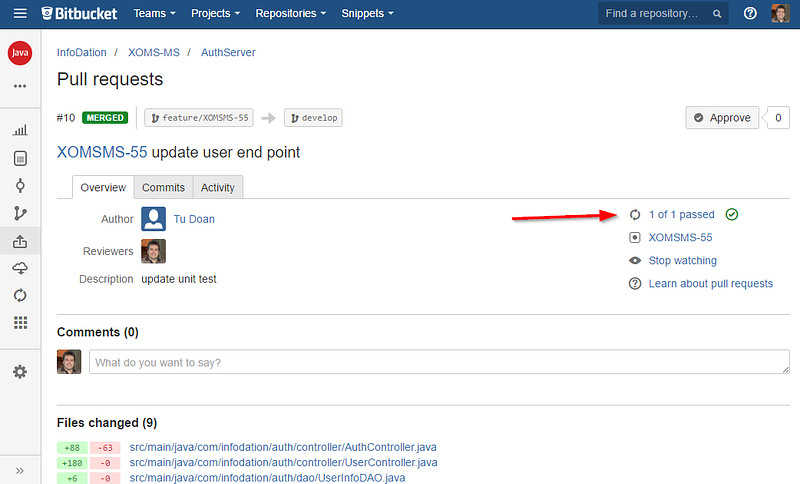The image size is (800, 484).
Task: Click the feature/XOMSMS-55 source branch
Action: pyautogui.click(x=199, y=118)
